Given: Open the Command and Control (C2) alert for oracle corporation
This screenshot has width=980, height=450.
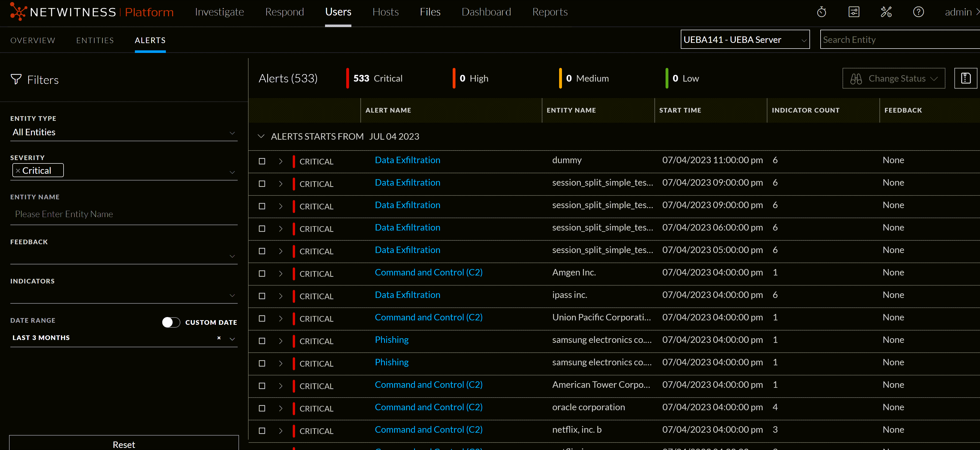Looking at the screenshot, I should click(x=428, y=407).
